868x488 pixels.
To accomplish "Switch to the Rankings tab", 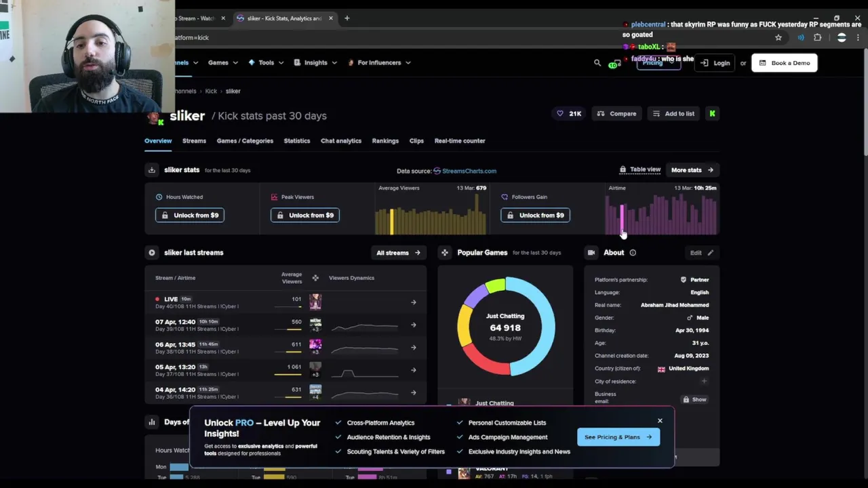I will click(385, 141).
